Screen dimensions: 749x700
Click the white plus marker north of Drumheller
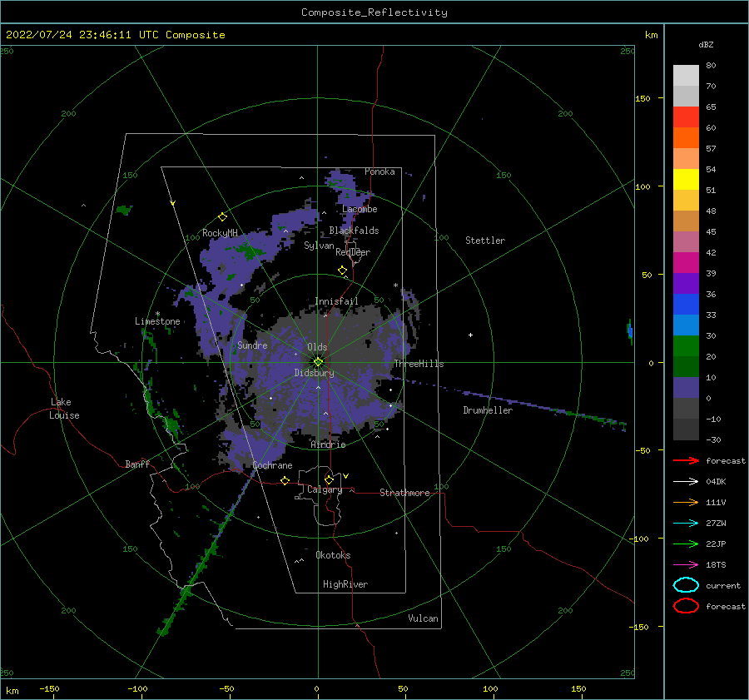pyautogui.click(x=470, y=335)
